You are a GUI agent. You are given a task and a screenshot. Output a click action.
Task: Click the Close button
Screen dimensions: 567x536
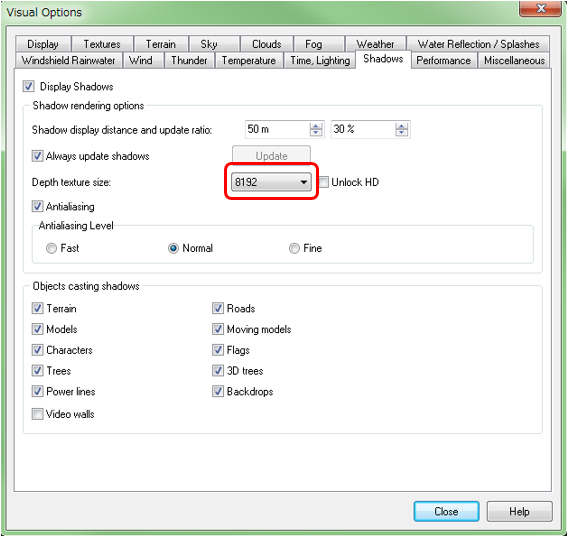(x=446, y=511)
